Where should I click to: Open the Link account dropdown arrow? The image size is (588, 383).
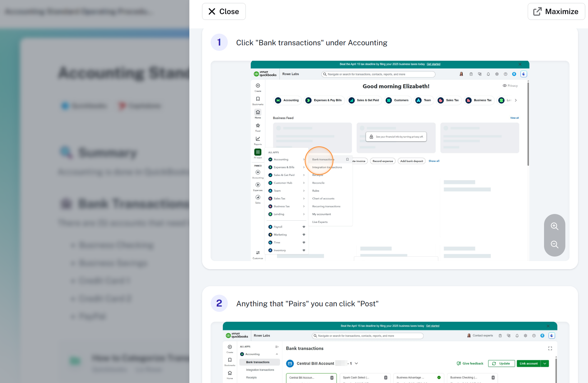(x=545, y=364)
